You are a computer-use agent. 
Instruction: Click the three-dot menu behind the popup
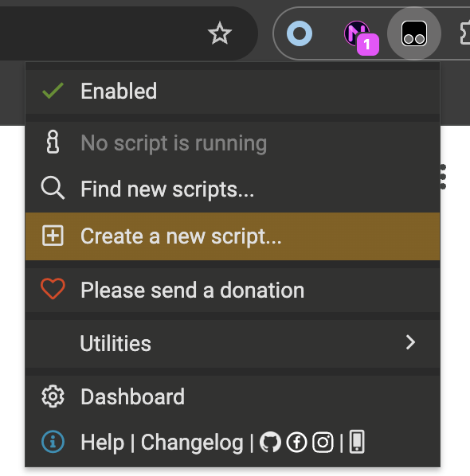pyautogui.click(x=443, y=177)
